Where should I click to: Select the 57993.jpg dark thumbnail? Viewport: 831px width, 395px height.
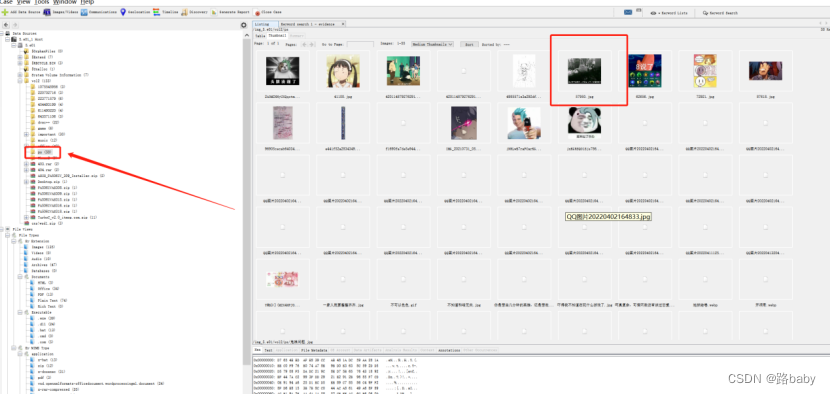pyautogui.click(x=584, y=71)
